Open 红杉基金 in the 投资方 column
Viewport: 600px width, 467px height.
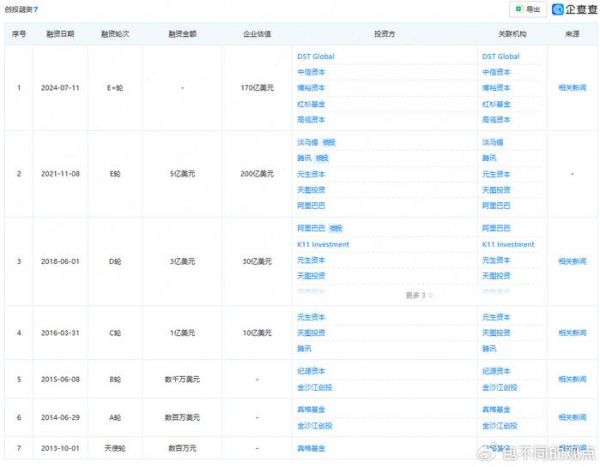pos(311,104)
